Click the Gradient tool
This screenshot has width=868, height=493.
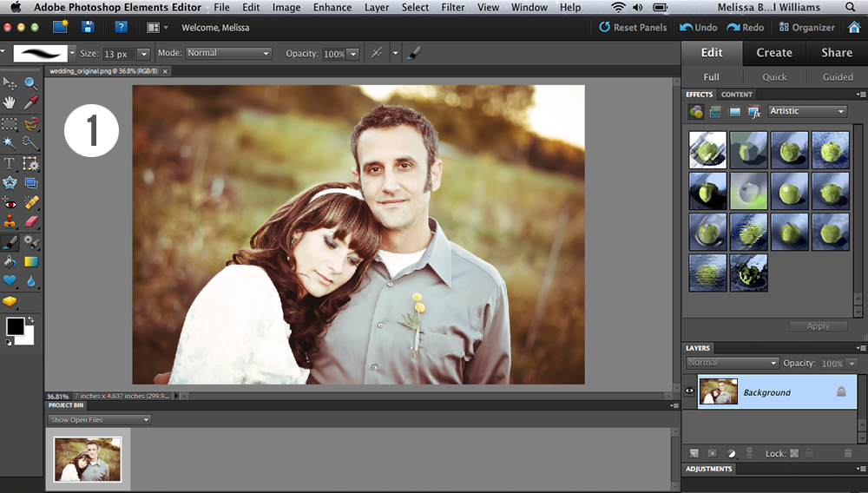coord(31,261)
